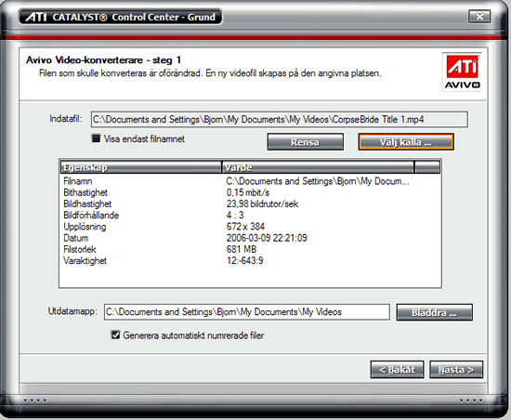
Task: Open the Välj källa source picker
Action: (406, 142)
